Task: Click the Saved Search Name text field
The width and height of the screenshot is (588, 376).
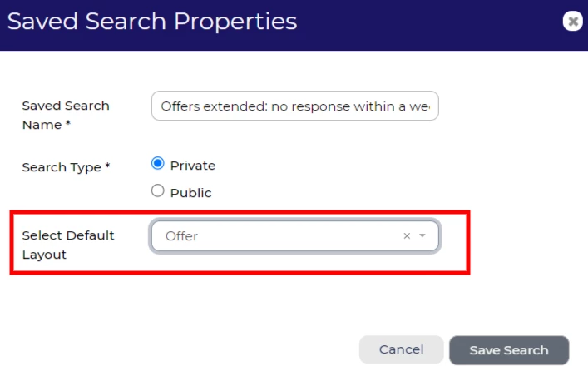Action: [294, 106]
